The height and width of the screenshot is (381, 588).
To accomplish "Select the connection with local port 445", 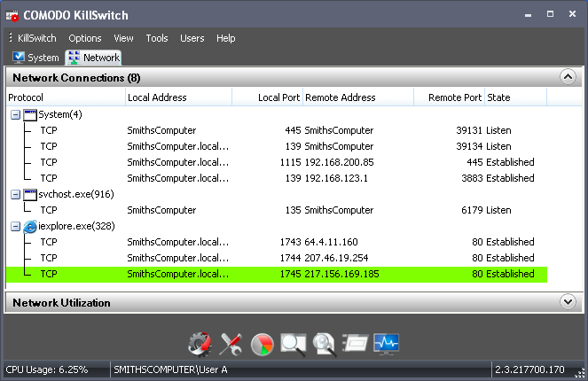I will [x=277, y=130].
